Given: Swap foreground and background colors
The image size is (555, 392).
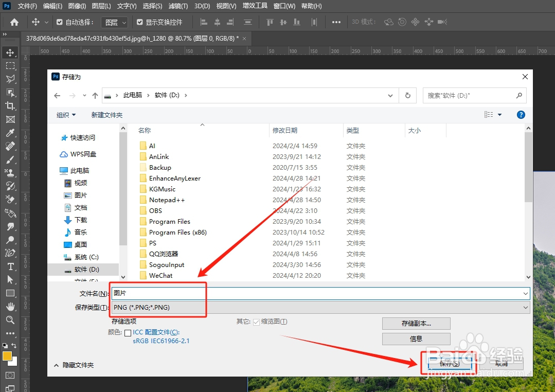Looking at the screenshot, I should pos(13,345).
